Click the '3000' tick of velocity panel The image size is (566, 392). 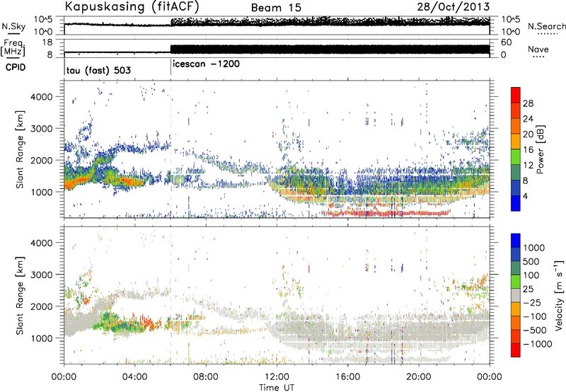click(41, 275)
